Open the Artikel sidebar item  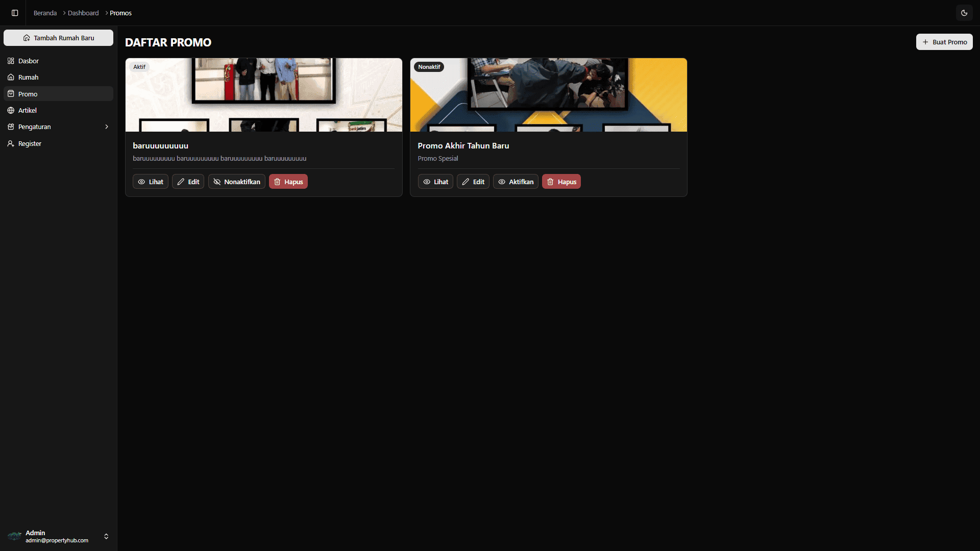[x=58, y=110]
